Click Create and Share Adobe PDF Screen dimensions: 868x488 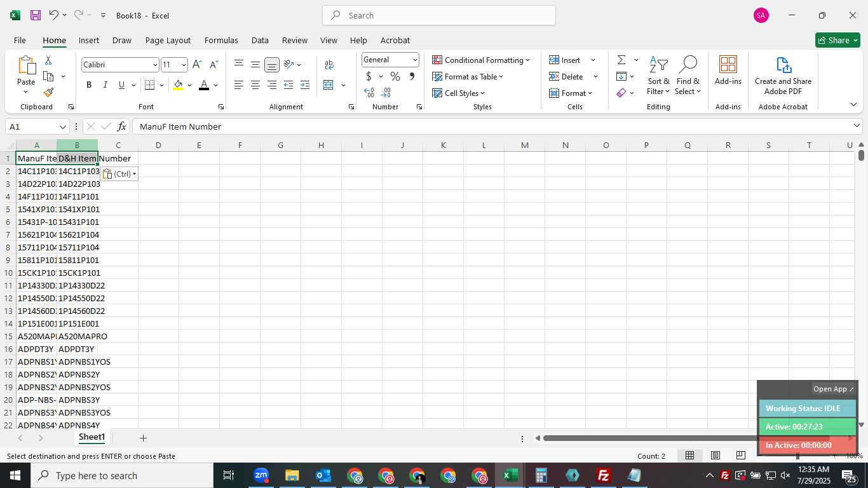pyautogui.click(x=783, y=76)
